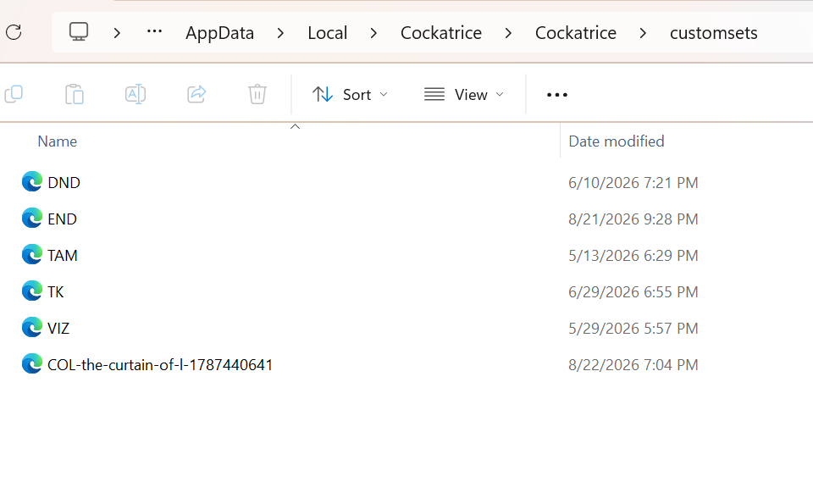
Task: Expand the chevron after AppData
Action: (x=280, y=33)
